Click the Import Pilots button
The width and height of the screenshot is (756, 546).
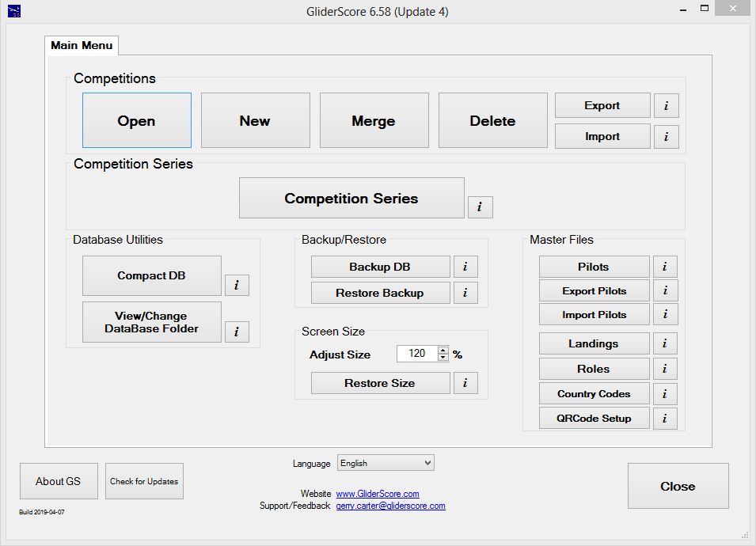594,314
